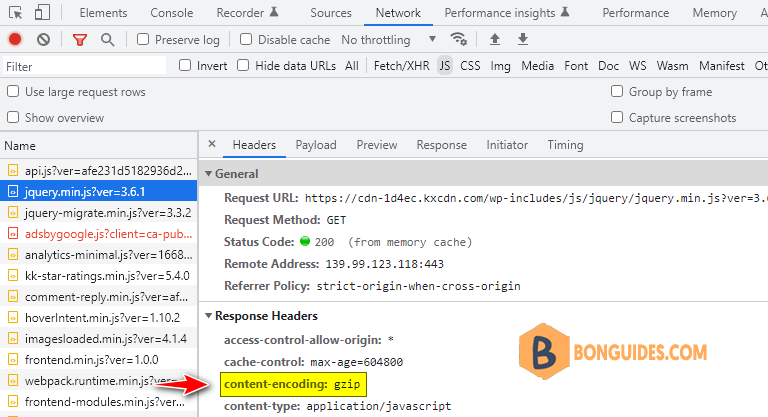This screenshot has width=768, height=417.
Task: Click file icon beside kk-star-ratings.min.js request
Action: (x=13, y=276)
